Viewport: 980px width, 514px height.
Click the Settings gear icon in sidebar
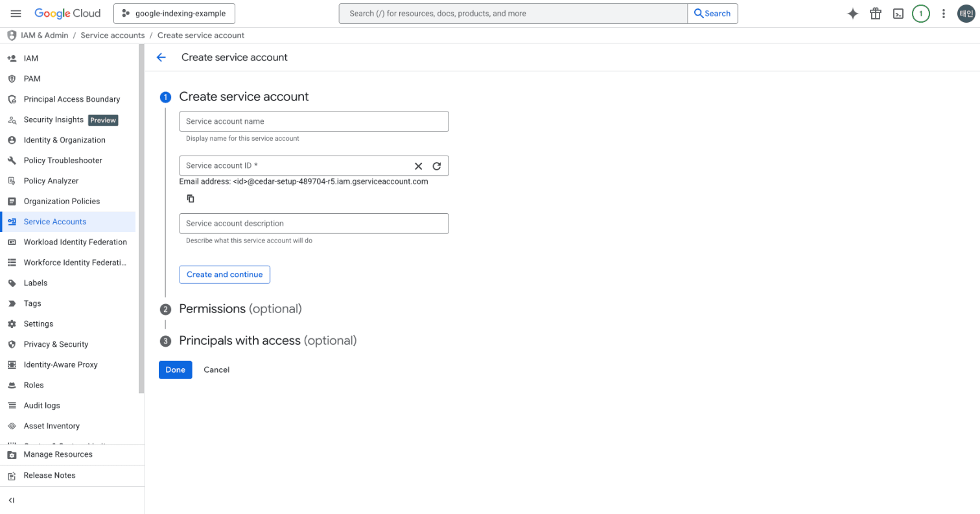pos(12,323)
